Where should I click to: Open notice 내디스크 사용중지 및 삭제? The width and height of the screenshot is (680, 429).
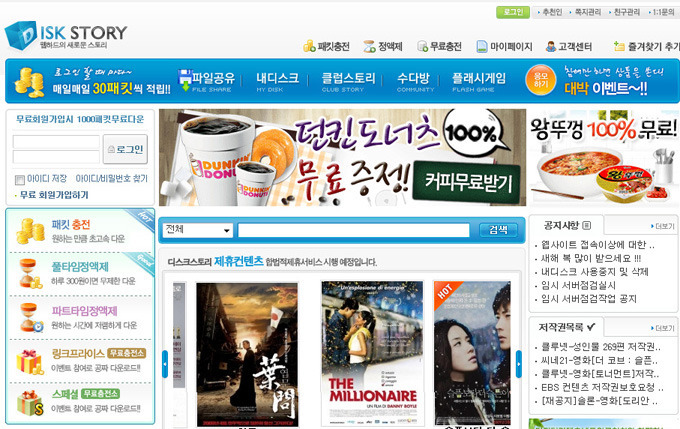coord(595,272)
